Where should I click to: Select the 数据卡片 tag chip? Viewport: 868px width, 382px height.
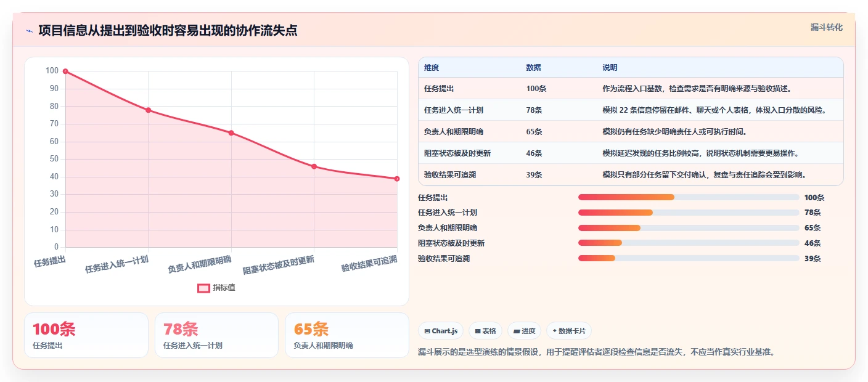568,331
